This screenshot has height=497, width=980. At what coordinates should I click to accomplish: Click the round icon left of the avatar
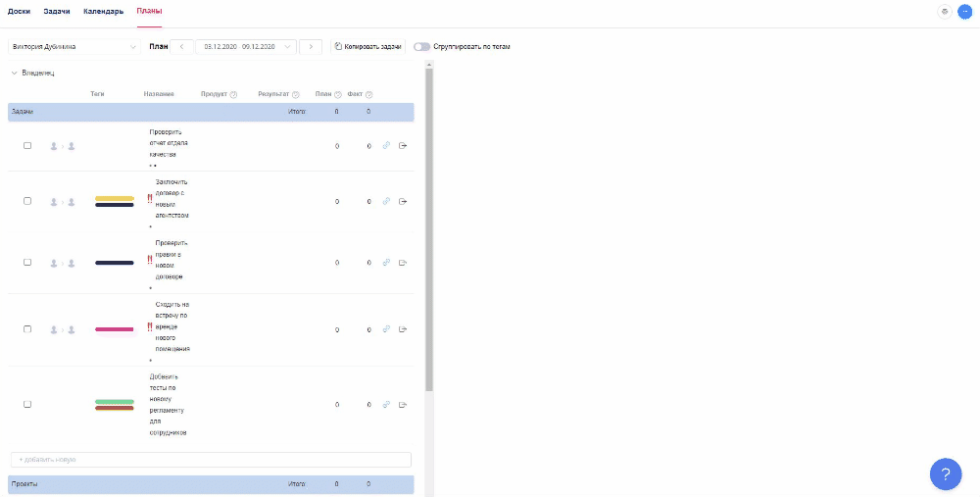[x=945, y=12]
